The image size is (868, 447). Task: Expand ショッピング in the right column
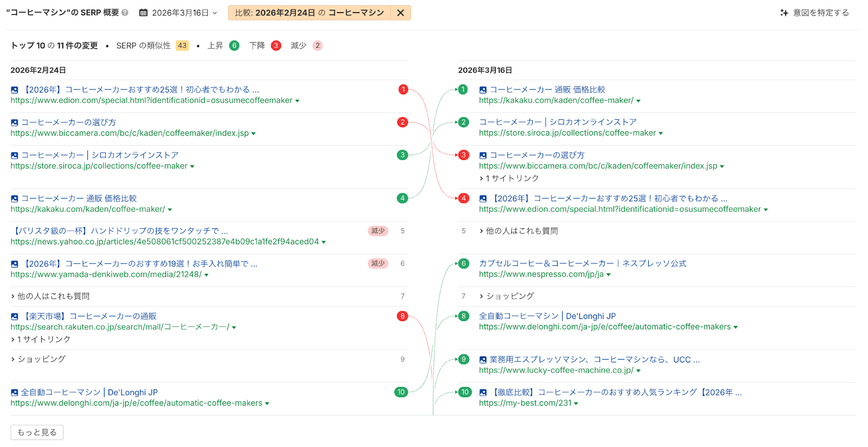click(507, 296)
